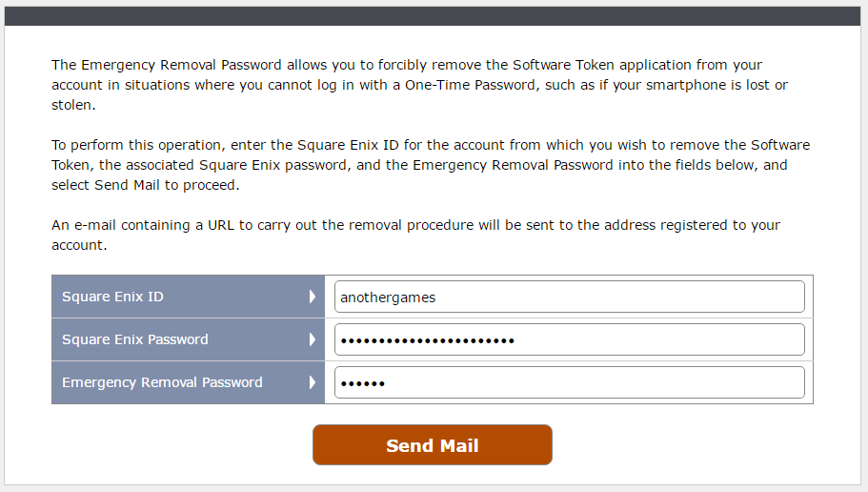Click the Emergency Removal Password row label
The image size is (868, 492).
162,382
